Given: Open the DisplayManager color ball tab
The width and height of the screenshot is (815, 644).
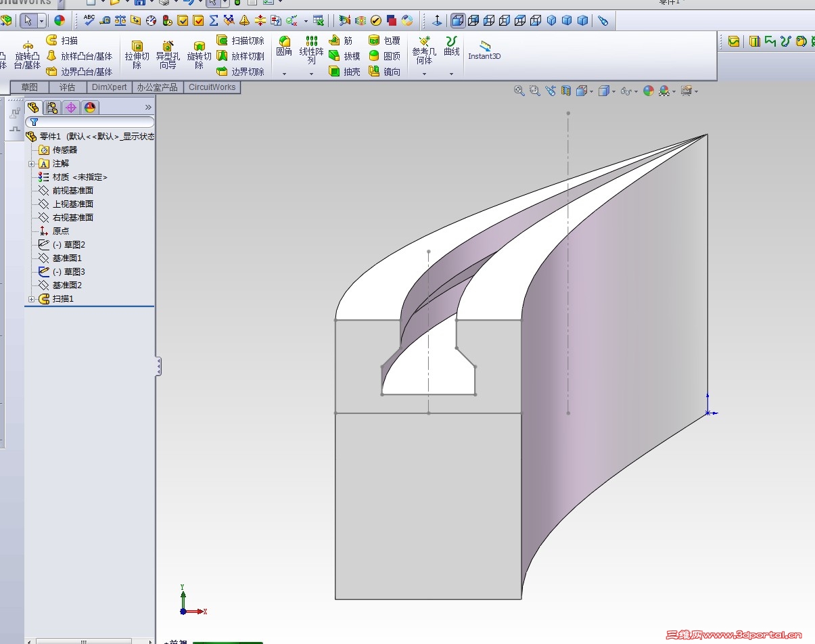Looking at the screenshot, I should [x=90, y=108].
